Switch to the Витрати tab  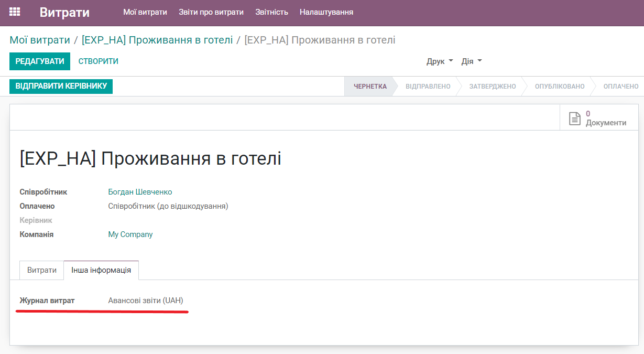point(41,270)
